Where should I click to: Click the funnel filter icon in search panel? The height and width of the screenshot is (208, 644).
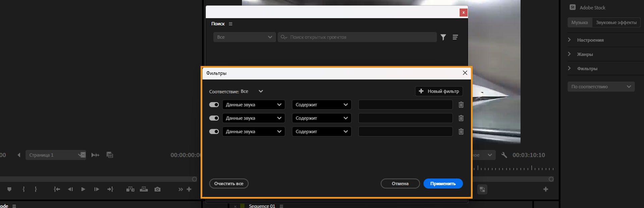(x=443, y=37)
